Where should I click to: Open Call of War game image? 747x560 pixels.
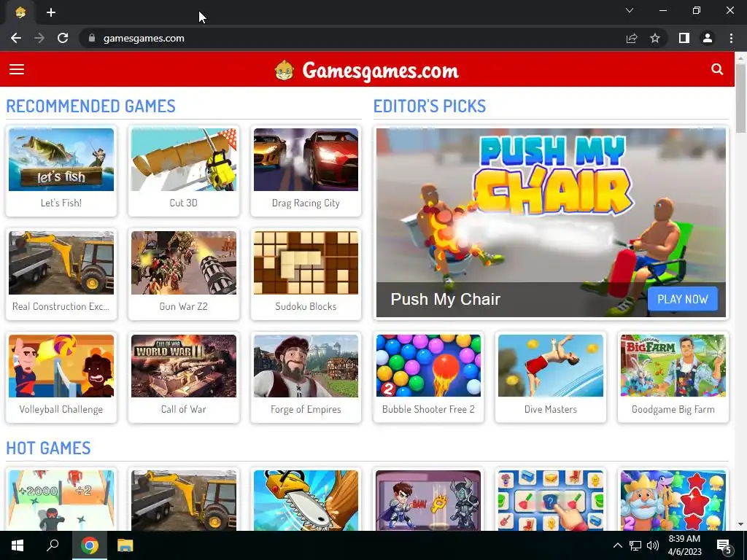point(183,366)
